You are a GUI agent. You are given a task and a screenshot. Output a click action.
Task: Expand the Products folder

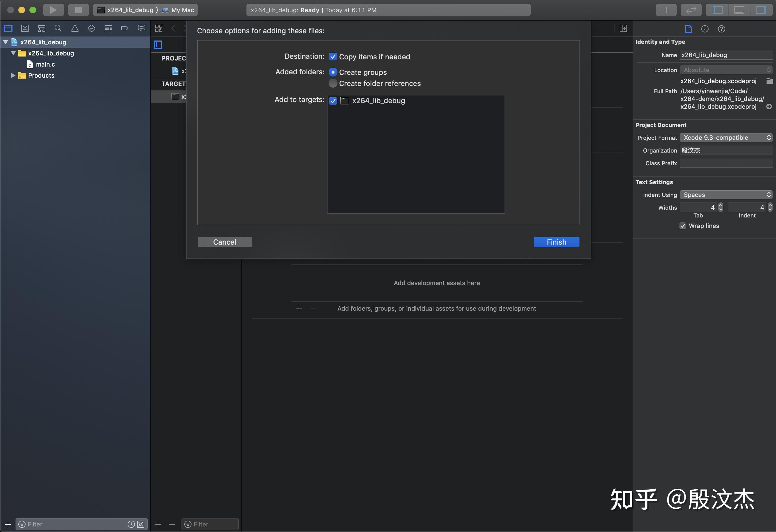[x=13, y=75]
